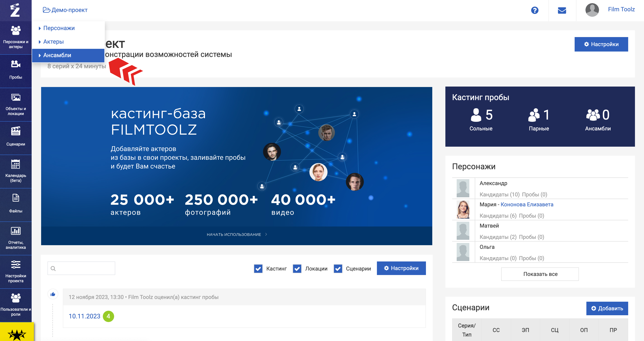This screenshot has width=644, height=341.
Task: Click the ОП column header in Сценарии
Action: point(584,330)
